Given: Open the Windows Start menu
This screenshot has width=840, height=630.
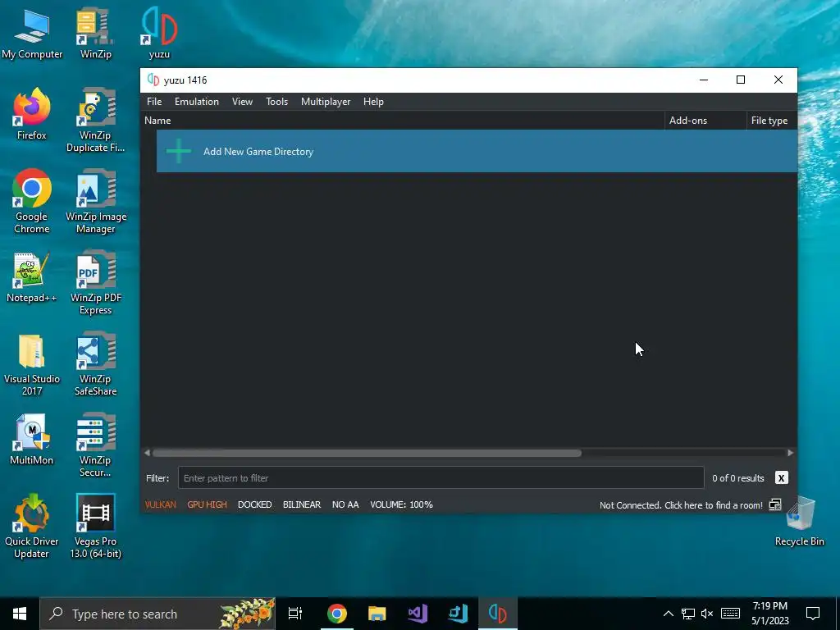Looking at the screenshot, I should point(20,614).
